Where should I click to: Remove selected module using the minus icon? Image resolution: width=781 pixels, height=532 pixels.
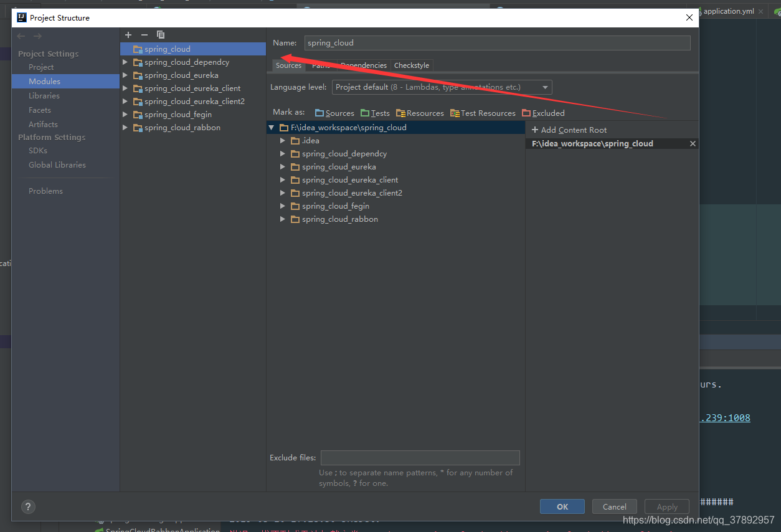click(x=144, y=35)
